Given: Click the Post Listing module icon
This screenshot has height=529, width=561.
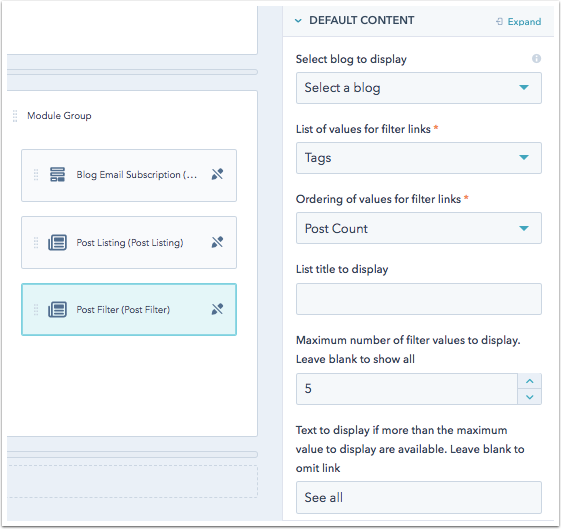Looking at the screenshot, I should (x=57, y=243).
